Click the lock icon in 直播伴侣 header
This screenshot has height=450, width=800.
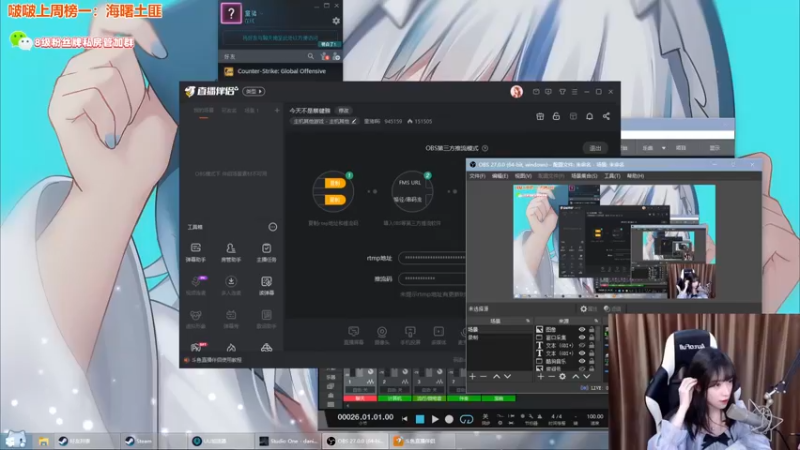tap(556, 116)
